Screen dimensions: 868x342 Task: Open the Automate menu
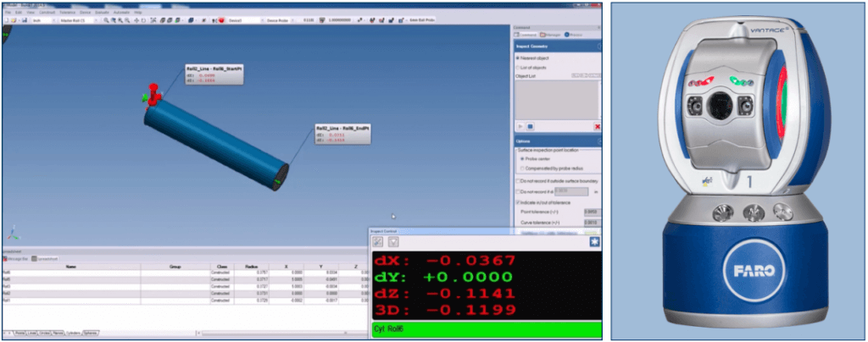[121, 12]
